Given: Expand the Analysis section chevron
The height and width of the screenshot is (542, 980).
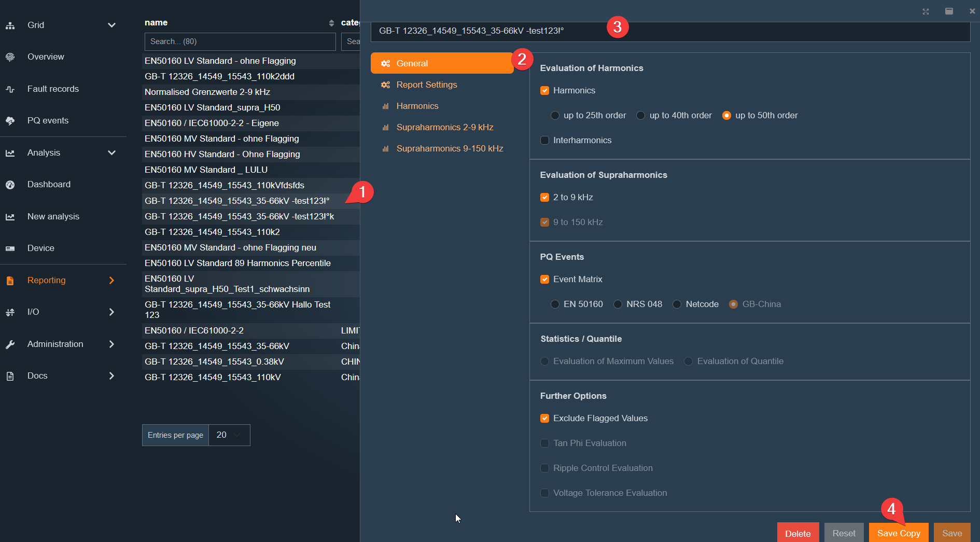Looking at the screenshot, I should [111, 153].
